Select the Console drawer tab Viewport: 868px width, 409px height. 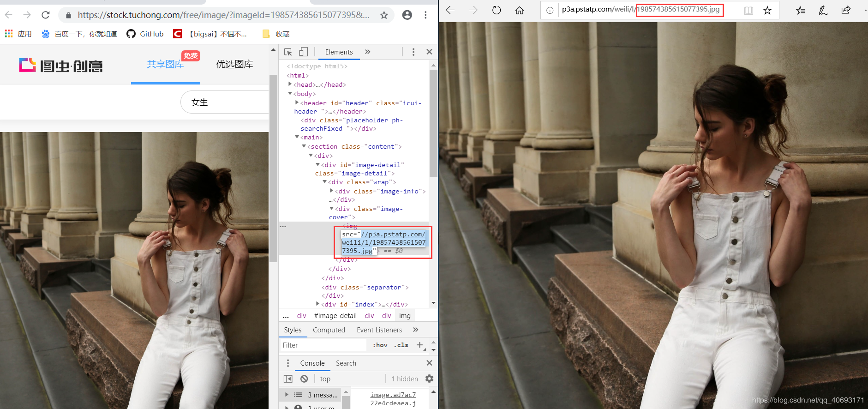point(312,363)
